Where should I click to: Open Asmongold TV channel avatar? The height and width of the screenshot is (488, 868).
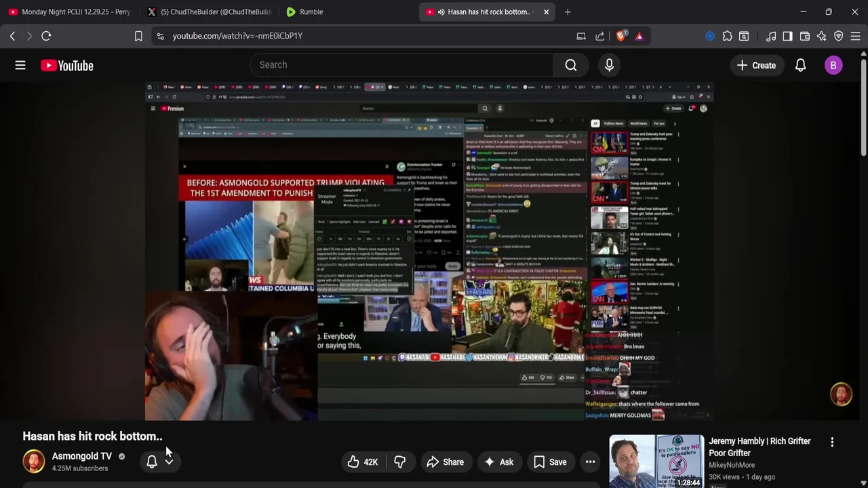34,462
